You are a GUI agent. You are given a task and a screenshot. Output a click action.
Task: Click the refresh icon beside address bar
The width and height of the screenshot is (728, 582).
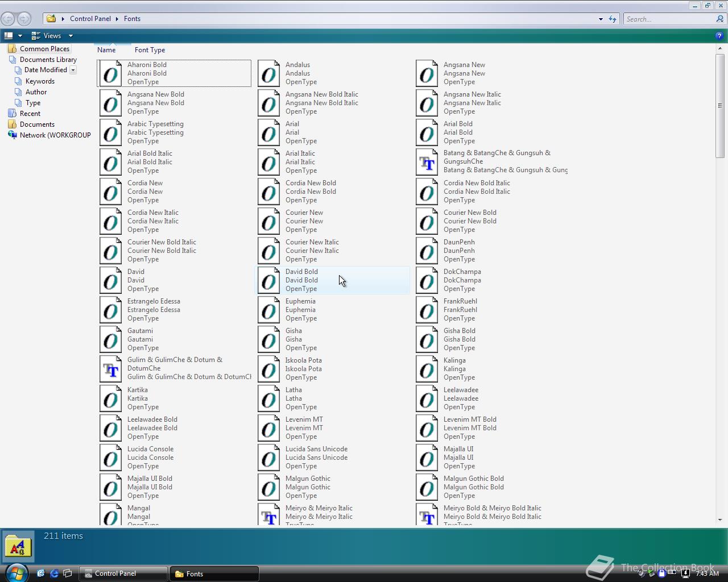(613, 19)
